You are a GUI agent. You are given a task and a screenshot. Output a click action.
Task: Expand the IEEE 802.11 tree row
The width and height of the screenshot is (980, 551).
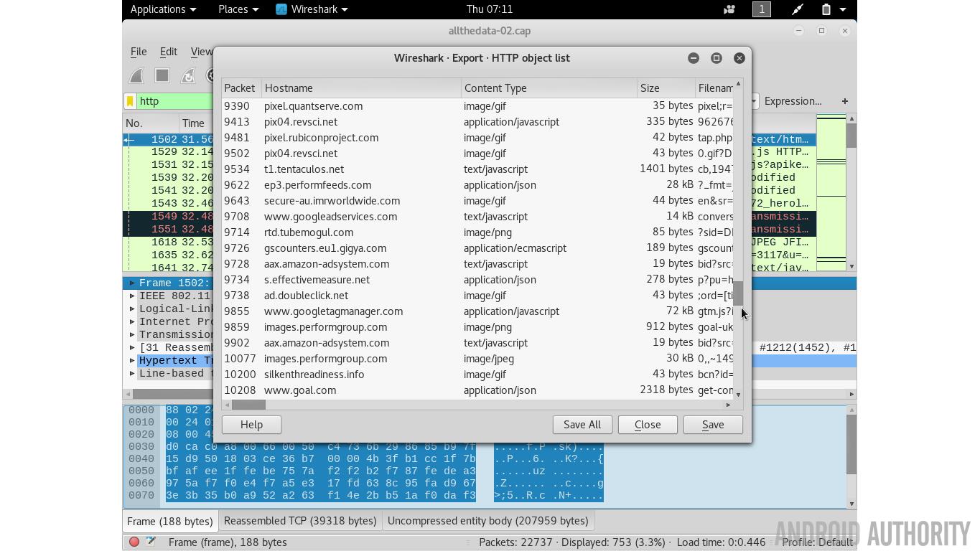click(x=132, y=296)
